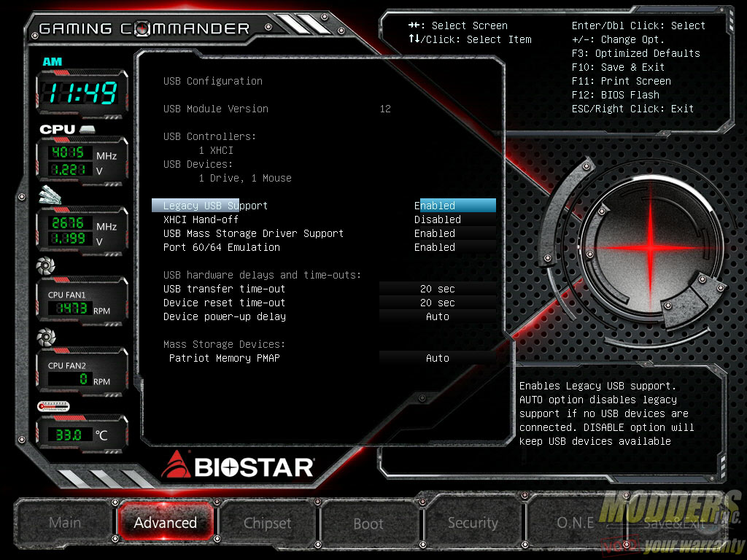Viewport: 747px width, 560px height.
Task: Click the Gaming Commander logo at the top
Action: [x=144, y=28]
